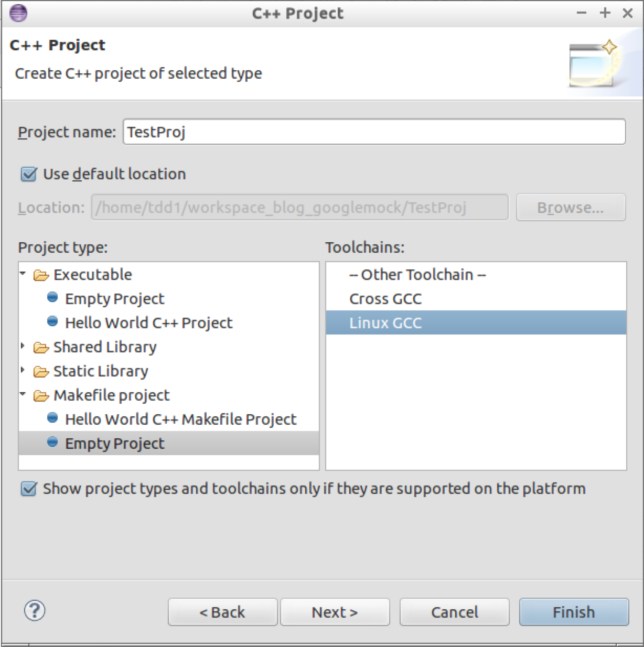Uncheck Use default location checkbox

click(28, 174)
